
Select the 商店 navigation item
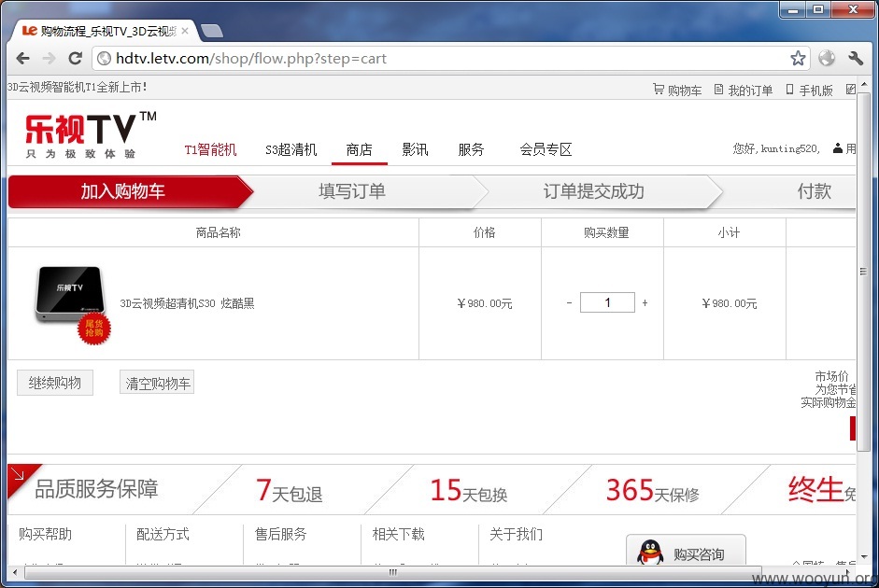point(359,149)
